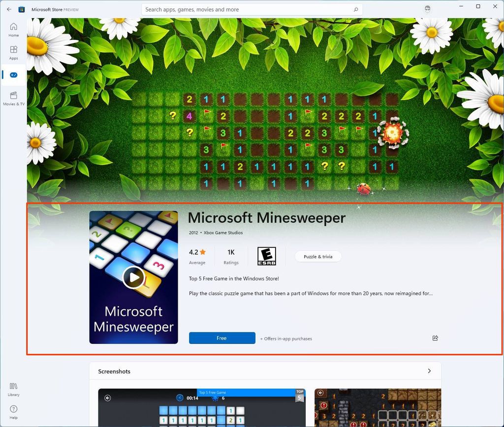
Task: Click the Free install button
Action: (x=221, y=338)
